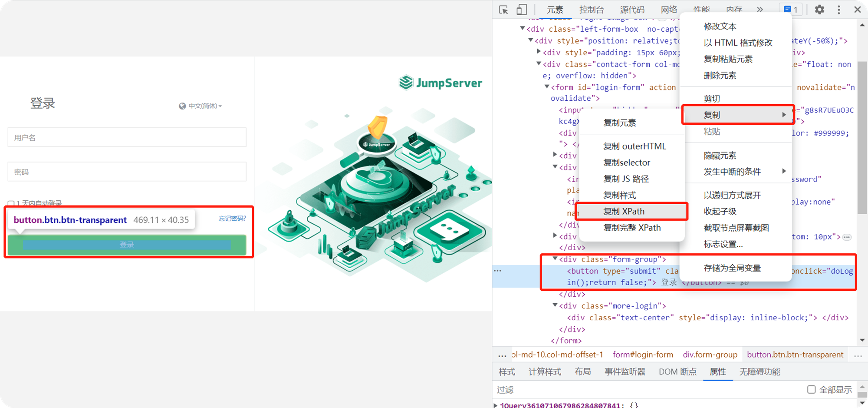Image resolution: width=868 pixels, height=408 pixels.
Task: Click div.form-group breadcrumb
Action: (x=710, y=355)
